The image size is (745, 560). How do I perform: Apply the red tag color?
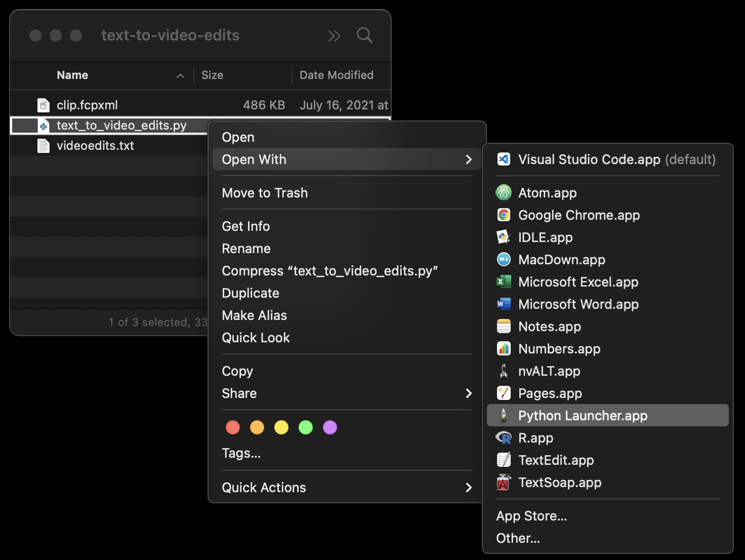pyautogui.click(x=233, y=427)
